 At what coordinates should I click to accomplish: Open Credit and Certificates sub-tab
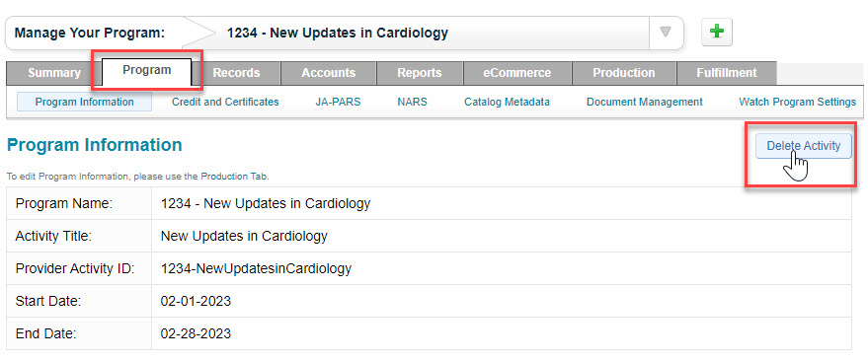(225, 102)
